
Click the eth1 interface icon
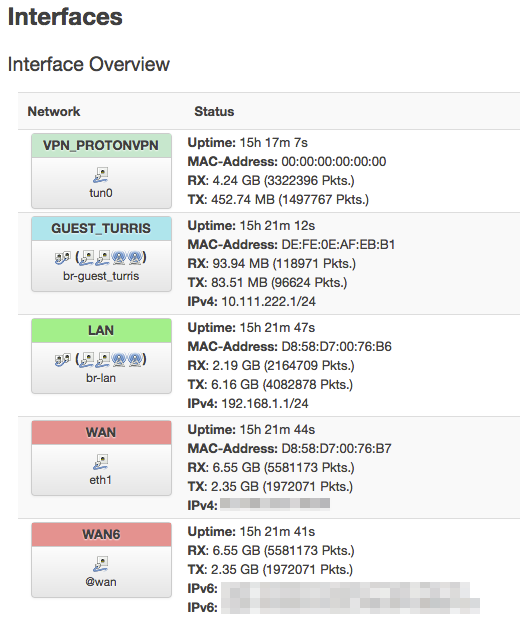click(x=101, y=462)
